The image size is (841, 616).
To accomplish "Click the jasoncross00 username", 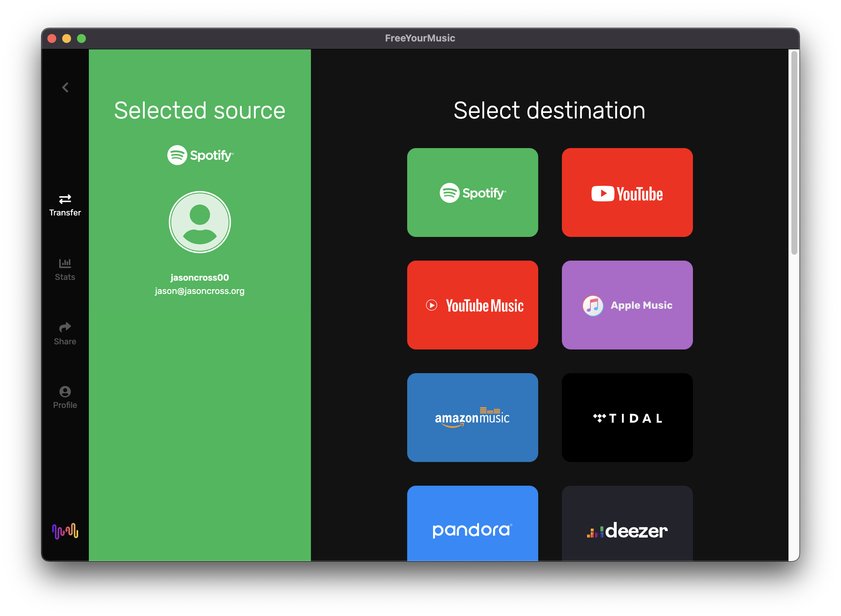I will point(200,277).
